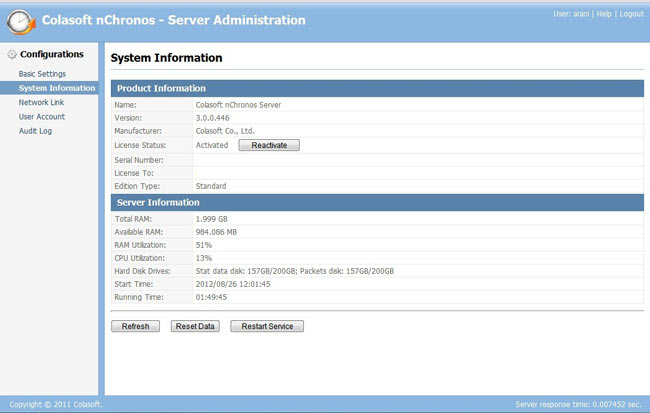This screenshot has height=413, width=650.
Task: Click the 'Colasoft Co., Ltd.' manufacturer value
Action: (x=225, y=131)
